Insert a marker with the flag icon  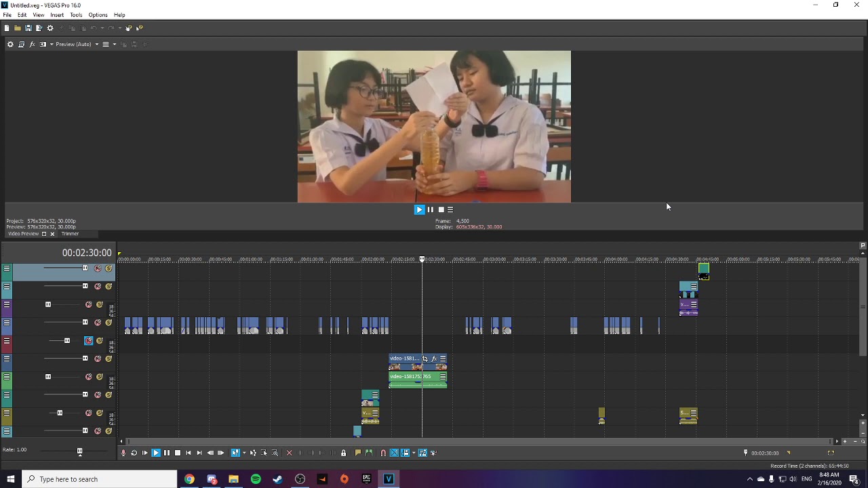tap(358, 453)
